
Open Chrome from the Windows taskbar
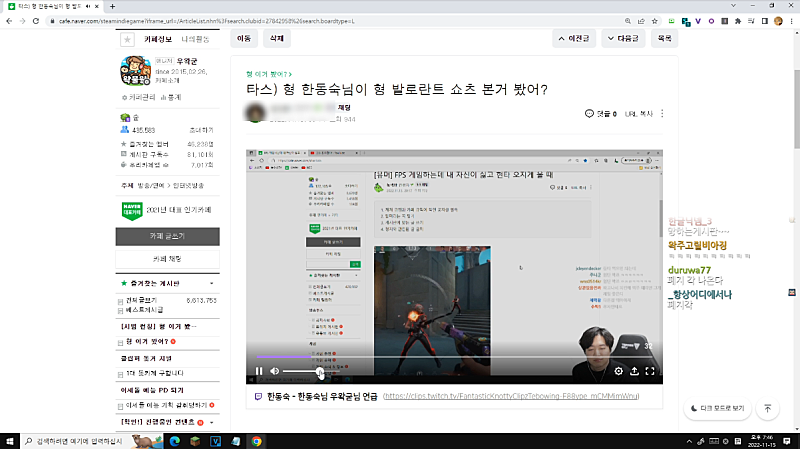(257, 440)
